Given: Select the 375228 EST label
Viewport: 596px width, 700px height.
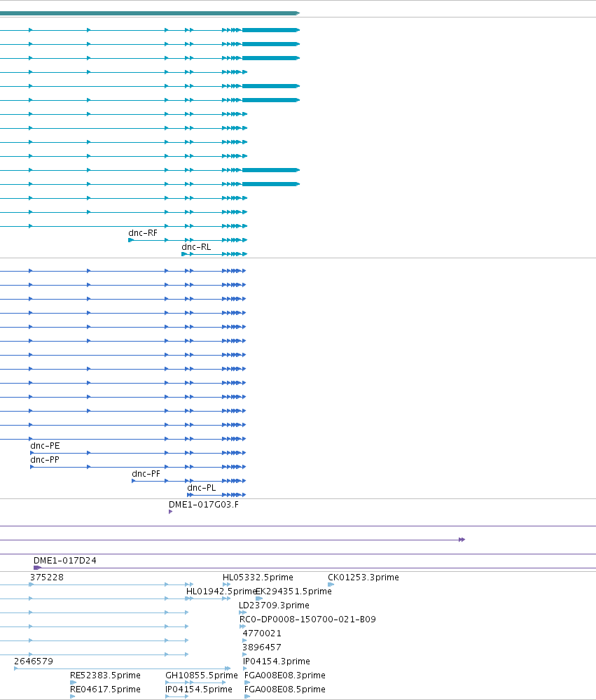Looking at the screenshot, I should tap(47, 577).
